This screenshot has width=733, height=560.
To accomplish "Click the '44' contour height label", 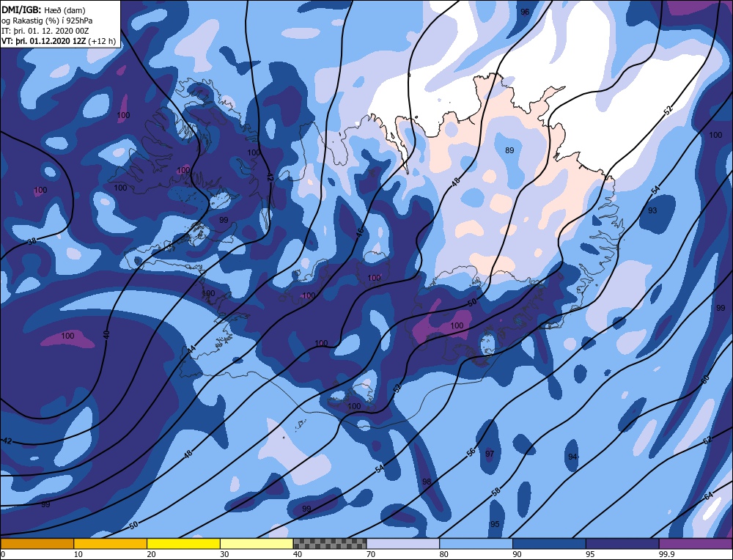I will click(191, 349).
